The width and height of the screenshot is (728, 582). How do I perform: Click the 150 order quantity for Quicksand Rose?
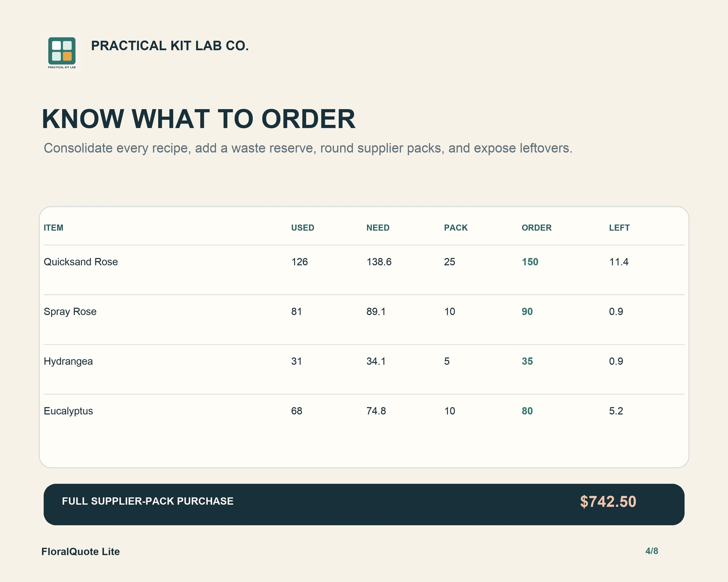coord(530,262)
